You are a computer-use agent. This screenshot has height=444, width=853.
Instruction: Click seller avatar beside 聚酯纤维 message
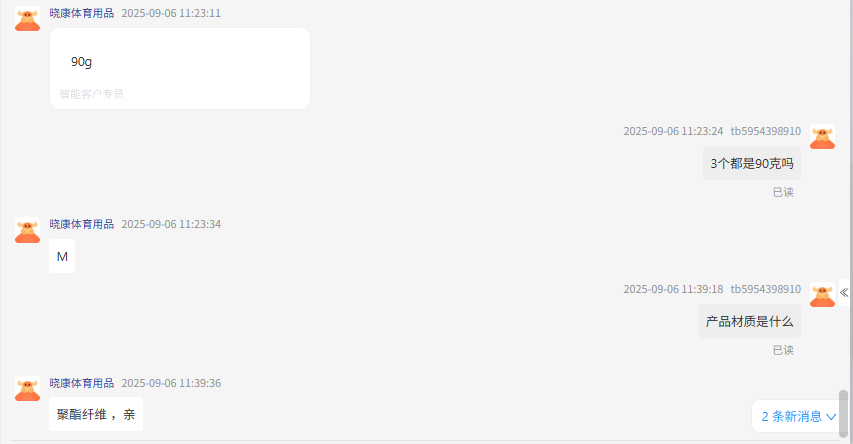coord(27,388)
